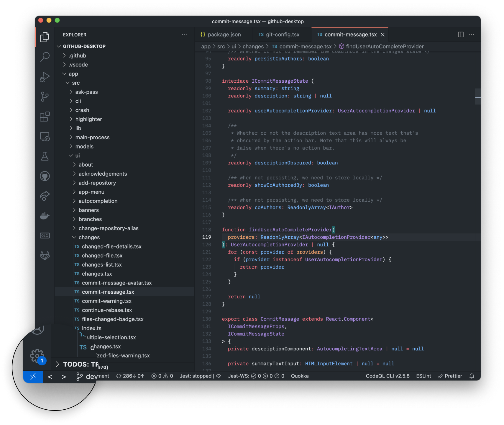Open the Manage gear with badge
Screen dimensions: 504x425
click(37, 356)
